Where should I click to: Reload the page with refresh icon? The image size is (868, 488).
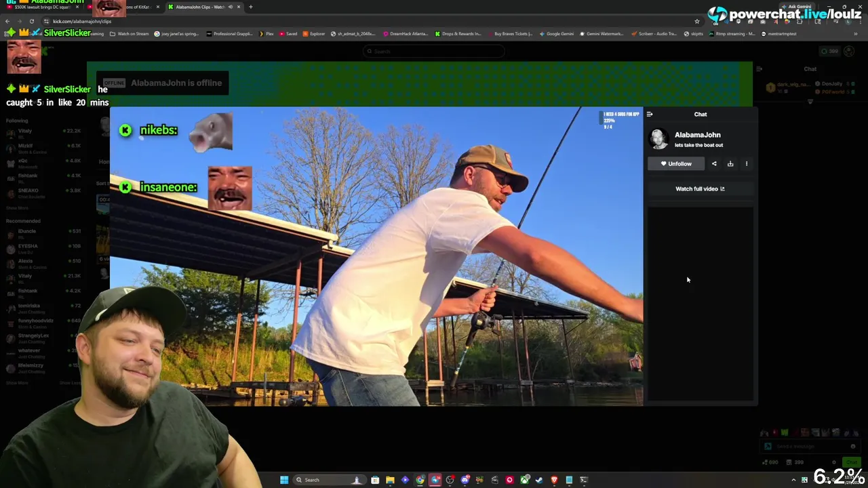tap(31, 21)
